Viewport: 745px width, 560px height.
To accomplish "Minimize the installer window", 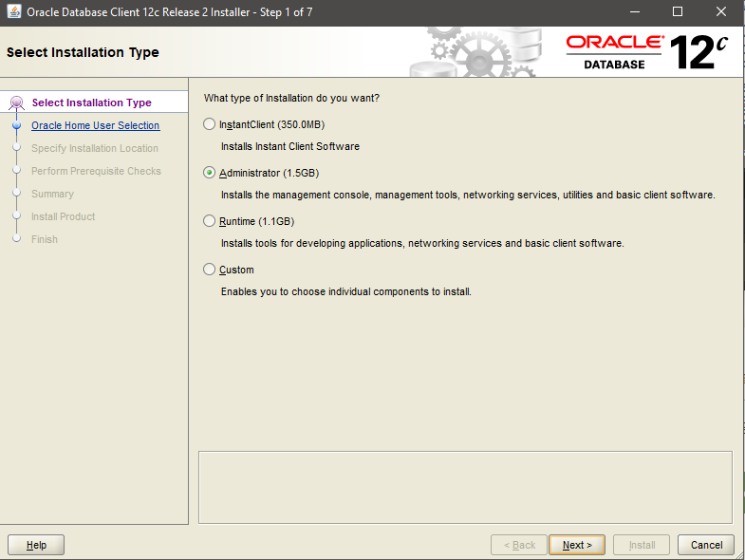I will [x=633, y=12].
